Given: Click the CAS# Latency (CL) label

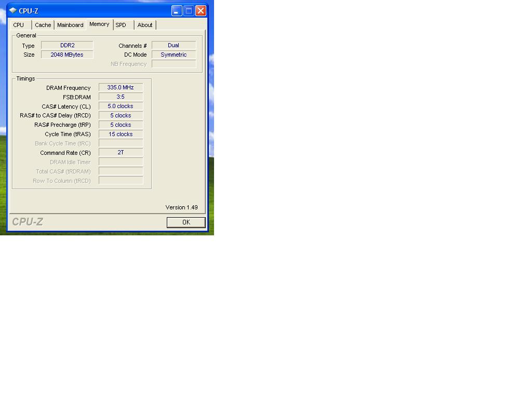Looking at the screenshot, I should tap(66, 107).
